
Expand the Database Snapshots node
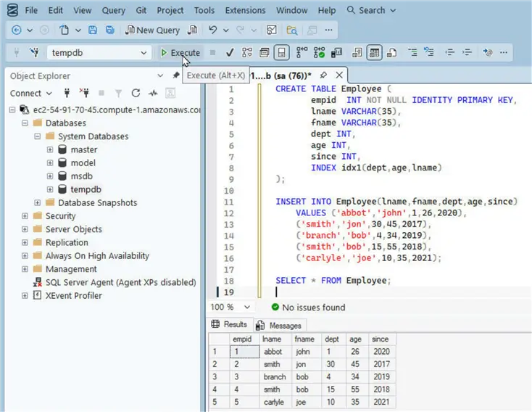[37, 203]
